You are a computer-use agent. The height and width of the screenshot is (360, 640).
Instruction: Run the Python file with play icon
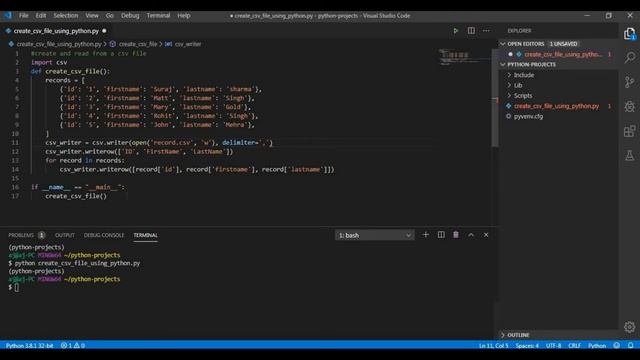pyautogui.click(x=456, y=31)
